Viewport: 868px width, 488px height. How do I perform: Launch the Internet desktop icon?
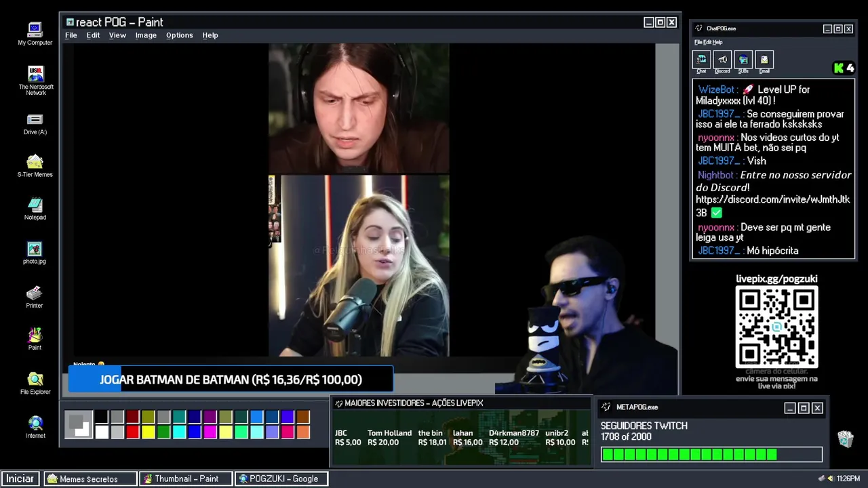(35, 427)
